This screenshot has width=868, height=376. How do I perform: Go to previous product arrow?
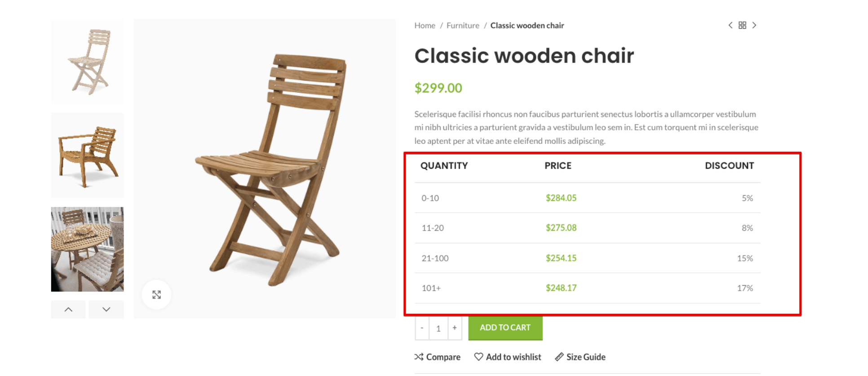[x=731, y=25]
